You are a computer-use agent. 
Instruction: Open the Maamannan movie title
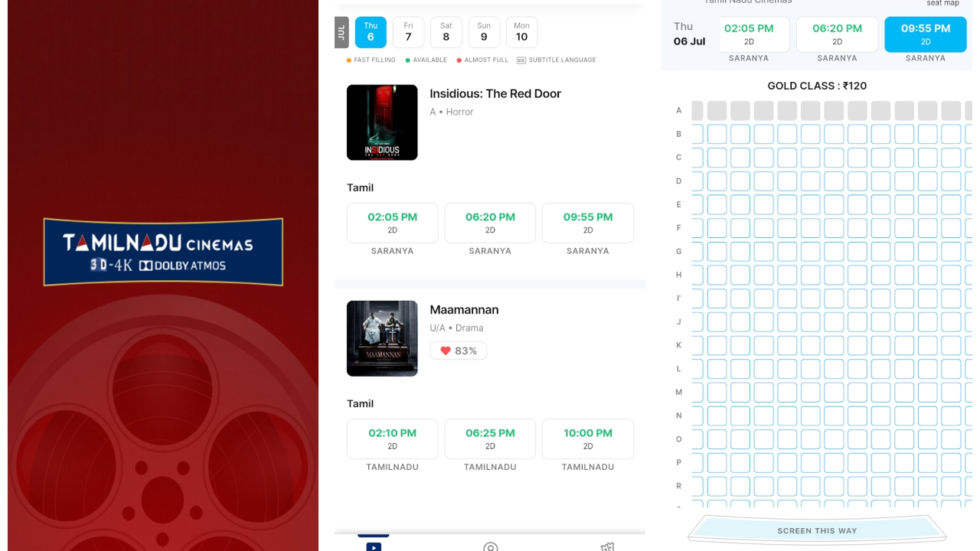click(x=464, y=310)
